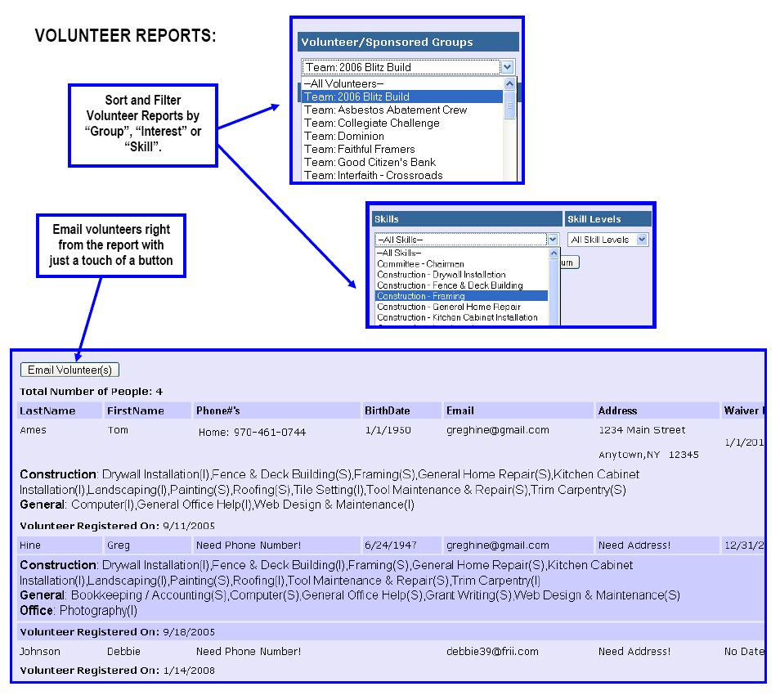Select highlighted "Construction - Framing" skill
Screen dimensions: 780x700
tap(462, 296)
